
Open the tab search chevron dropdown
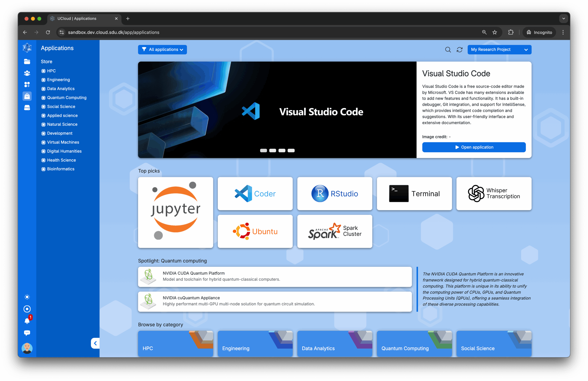[x=564, y=19]
